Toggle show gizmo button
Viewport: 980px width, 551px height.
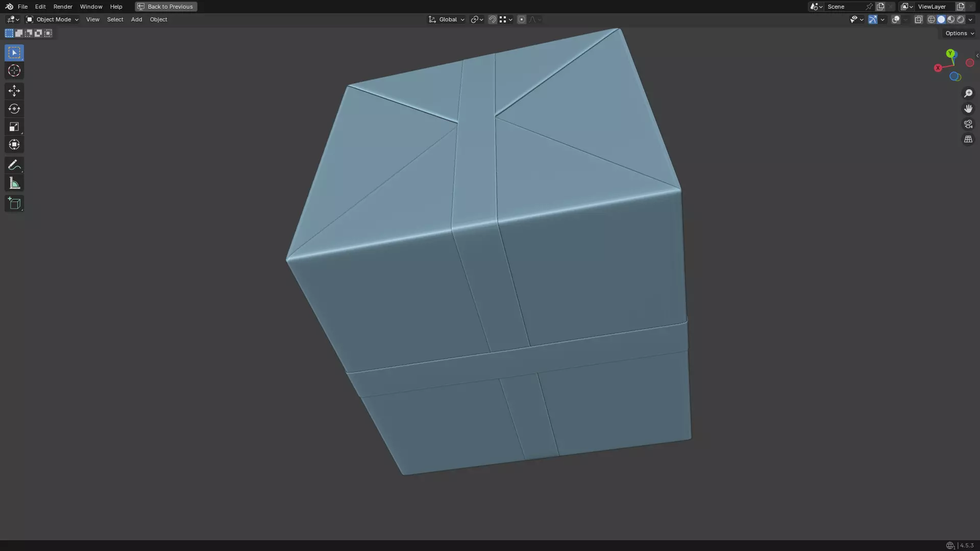coord(873,19)
